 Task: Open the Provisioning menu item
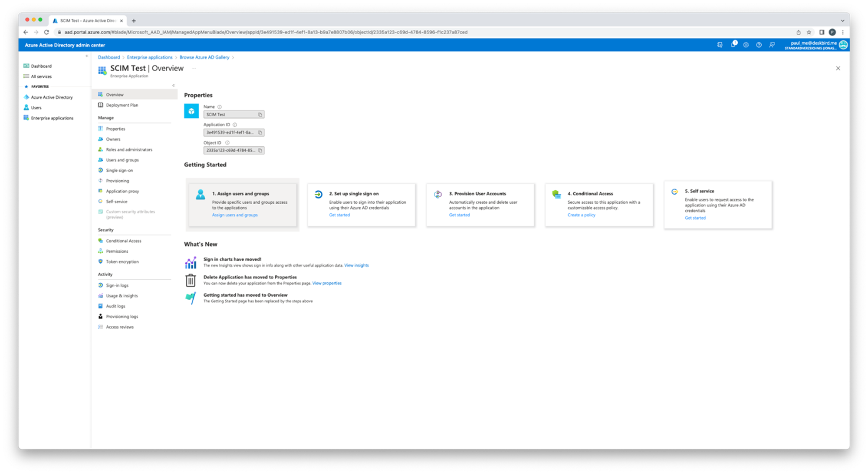(x=117, y=181)
